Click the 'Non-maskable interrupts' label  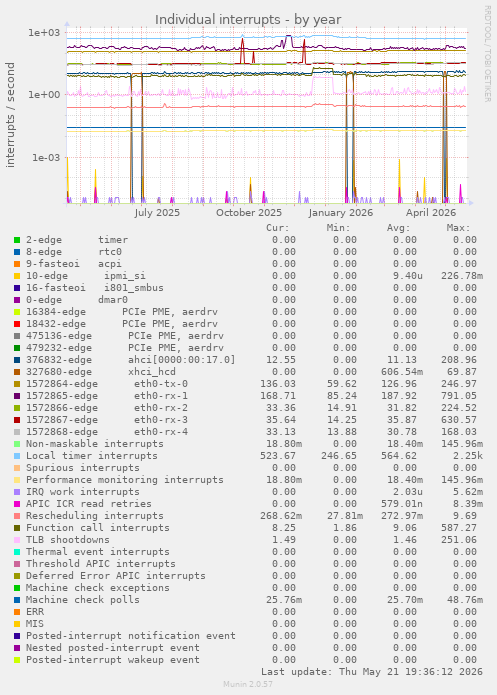pyautogui.click(x=95, y=444)
